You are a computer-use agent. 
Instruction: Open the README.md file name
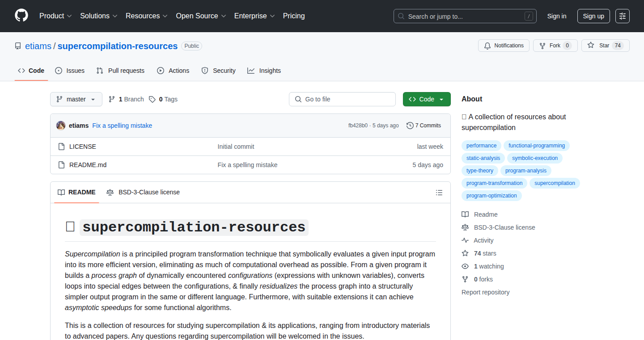coord(88,165)
